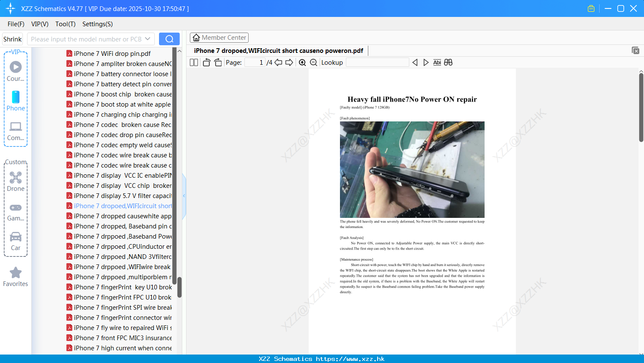Open the Favorites star

point(16,277)
